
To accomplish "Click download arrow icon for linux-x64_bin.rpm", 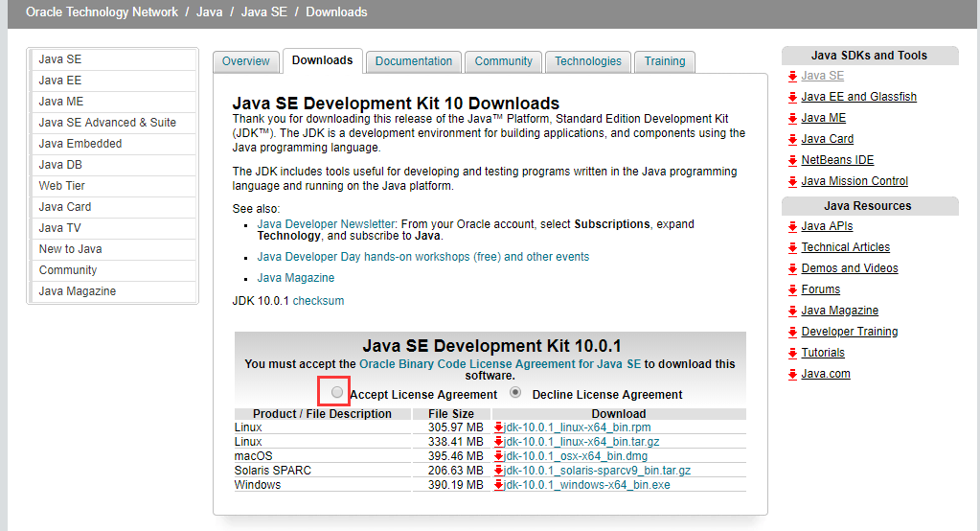I will (x=499, y=427).
